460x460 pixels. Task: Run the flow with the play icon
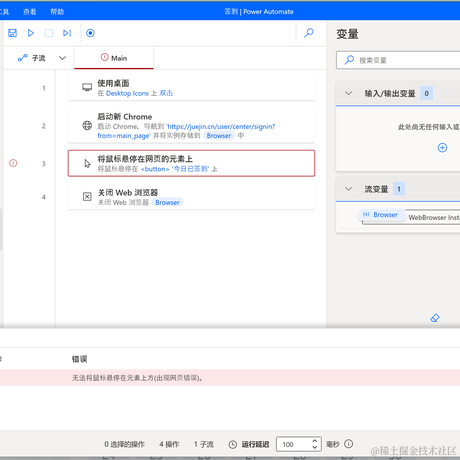click(31, 33)
